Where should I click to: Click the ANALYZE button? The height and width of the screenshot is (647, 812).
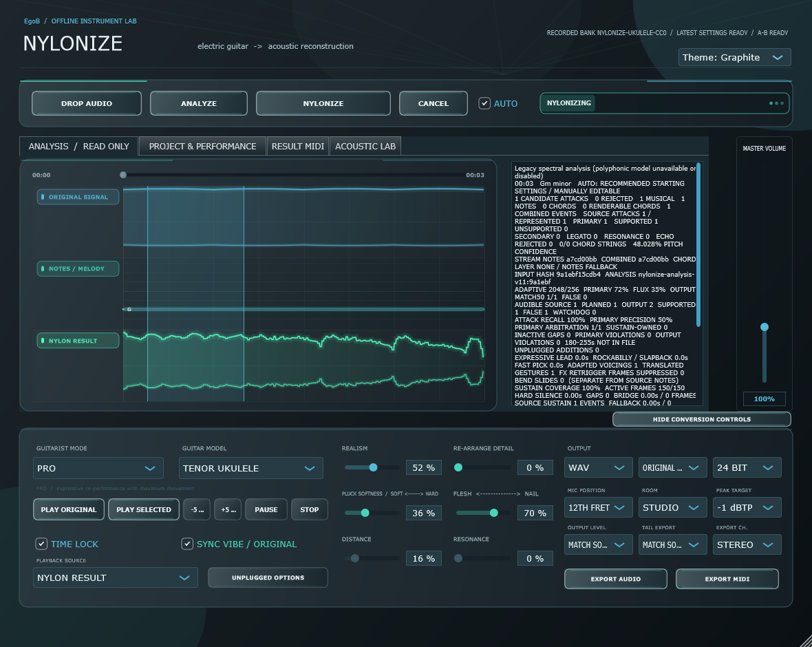(199, 103)
